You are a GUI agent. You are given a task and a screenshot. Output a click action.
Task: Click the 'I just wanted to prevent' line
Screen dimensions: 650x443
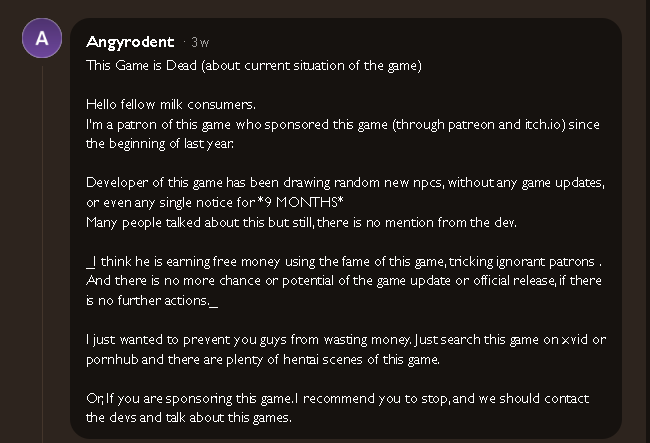tap(346, 340)
